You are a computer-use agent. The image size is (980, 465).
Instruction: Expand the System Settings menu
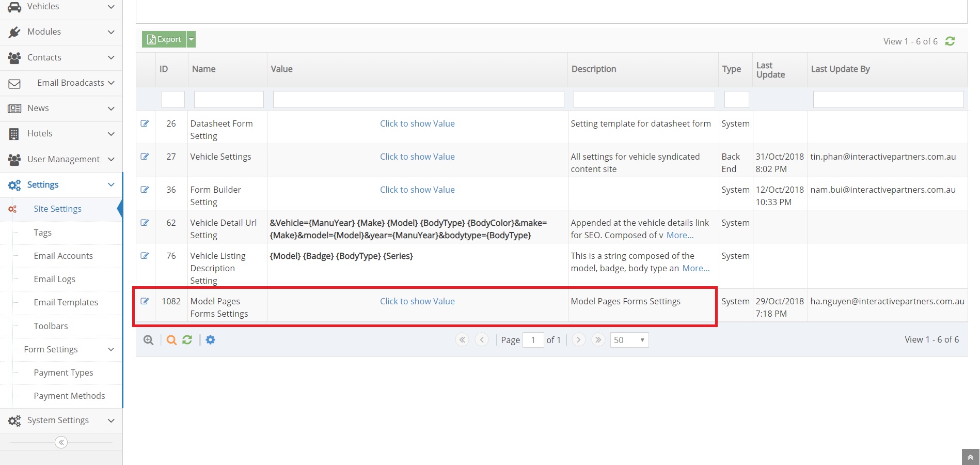pyautogui.click(x=61, y=421)
